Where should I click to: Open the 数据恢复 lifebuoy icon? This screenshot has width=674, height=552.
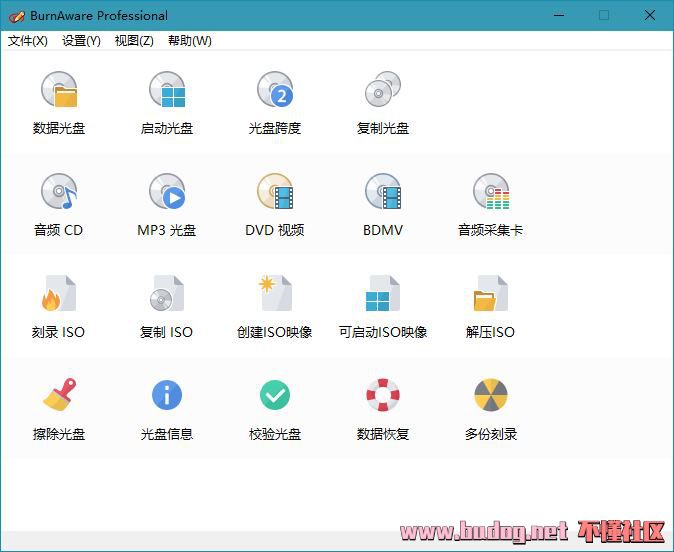383,395
